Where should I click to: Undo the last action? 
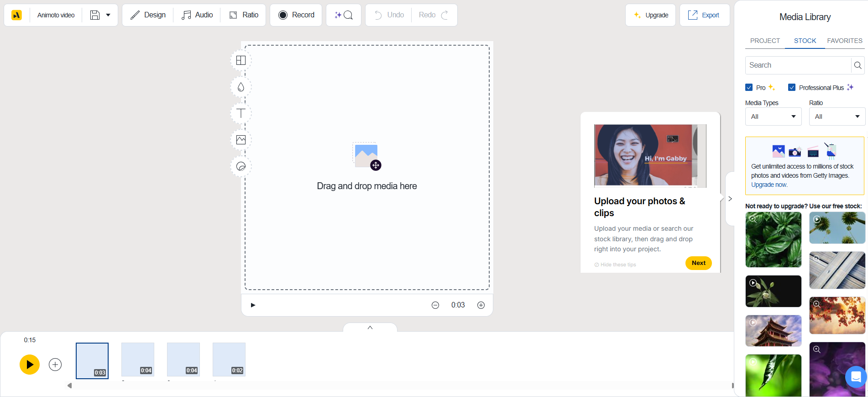389,15
